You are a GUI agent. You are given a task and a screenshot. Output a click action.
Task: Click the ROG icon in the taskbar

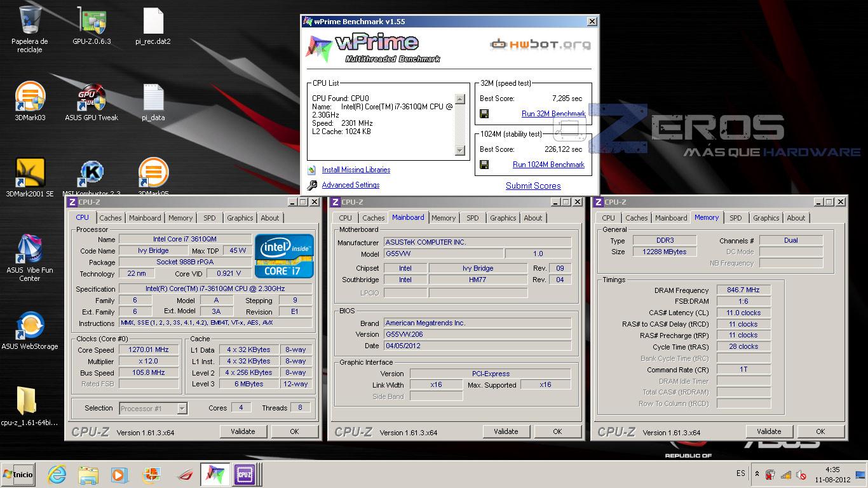coord(184,475)
